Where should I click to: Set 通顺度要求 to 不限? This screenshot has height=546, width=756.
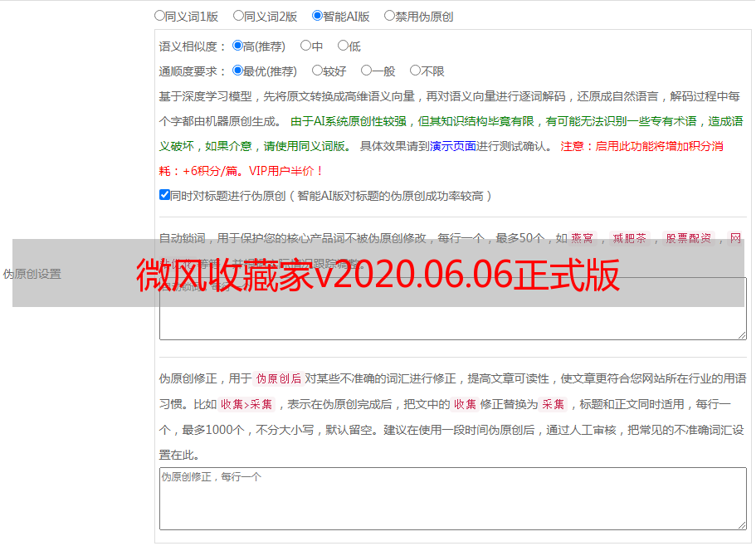pyautogui.click(x=415, y=71)
